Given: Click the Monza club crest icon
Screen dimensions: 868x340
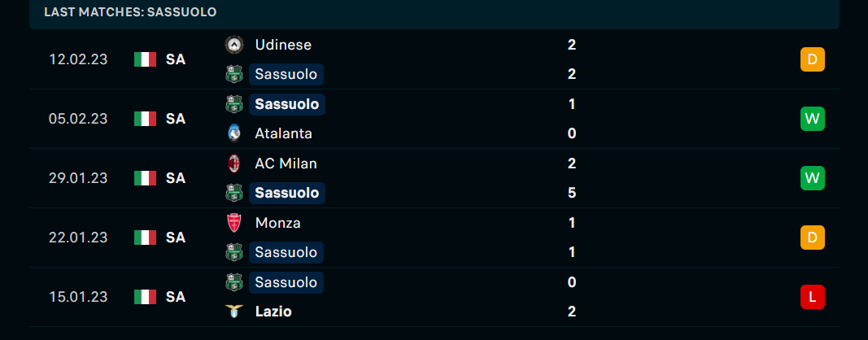Looking at the screenshot, I should point(234,223).
